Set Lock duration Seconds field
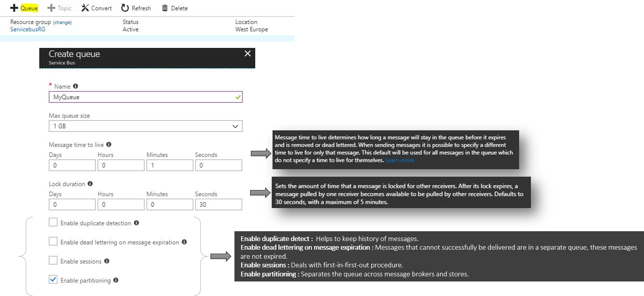The image size is (644, 296). (x=219, y=205)
